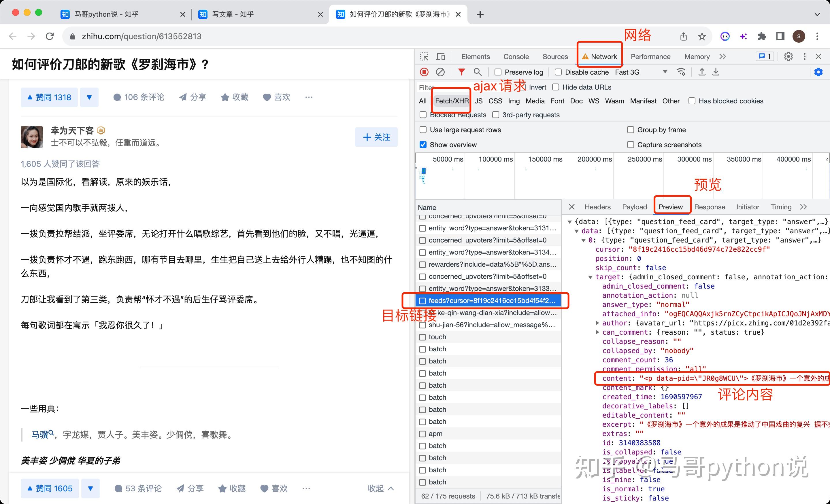The height and width of the screenshot is (504, 830).
Task: Toggle the device toolbar icon in DevTools
Action: (440, 56)
